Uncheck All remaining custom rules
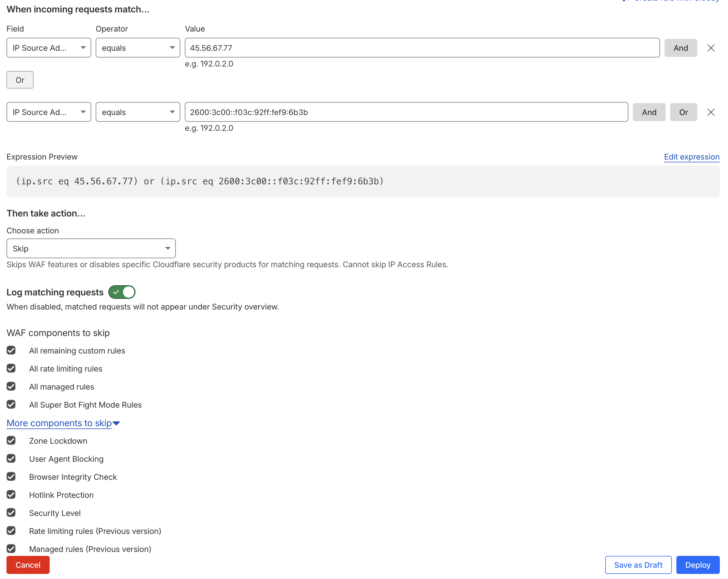 11,350
